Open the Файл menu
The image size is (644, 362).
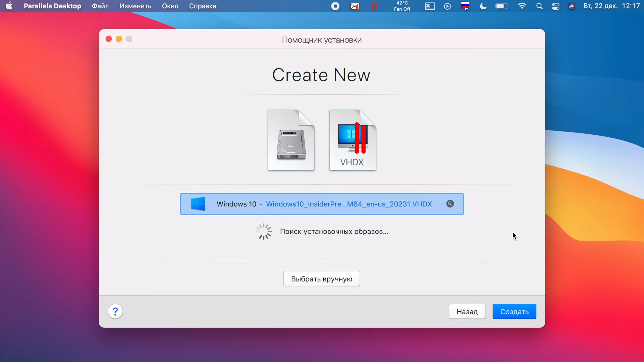pos(100,6)
